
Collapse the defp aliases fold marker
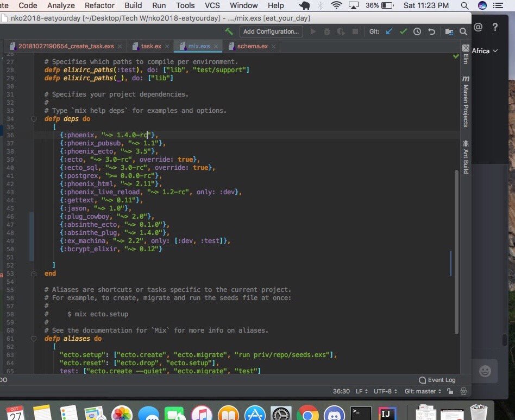pyautogui.click(x=34, y=338)
